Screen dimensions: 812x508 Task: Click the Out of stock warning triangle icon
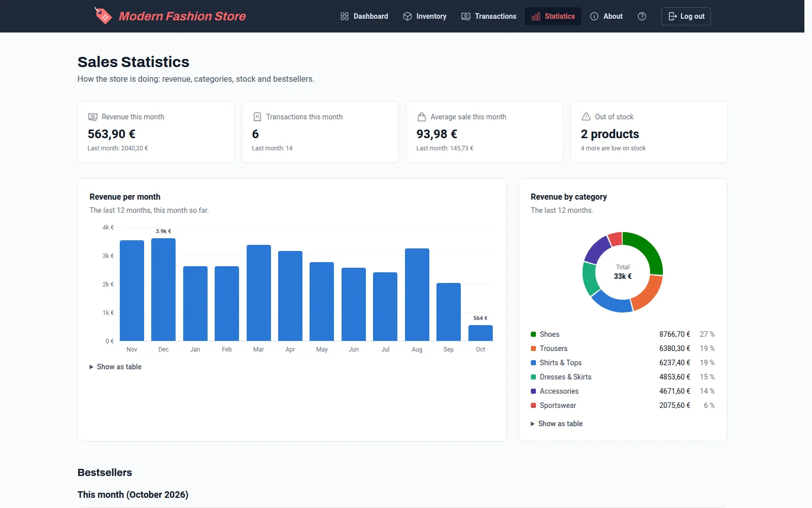[x=586, y=116]
